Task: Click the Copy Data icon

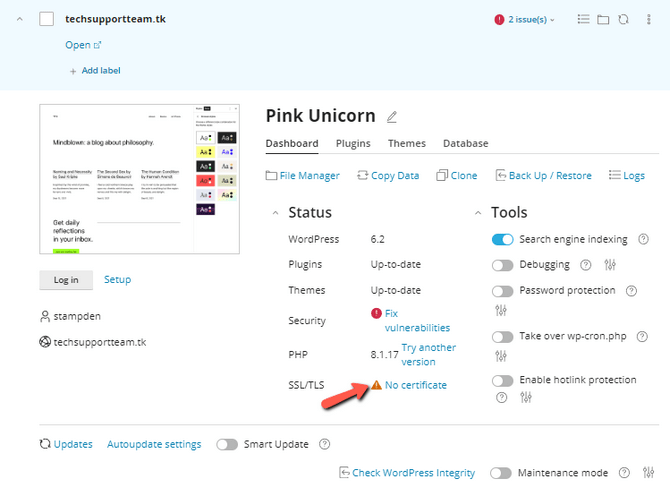Action: pyautogui.click(x=363, y=175)
